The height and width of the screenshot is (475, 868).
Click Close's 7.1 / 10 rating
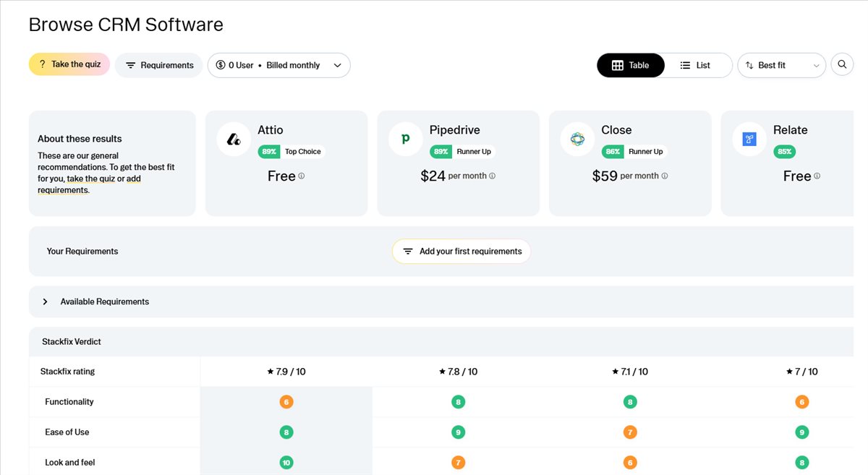pos(630,372)
